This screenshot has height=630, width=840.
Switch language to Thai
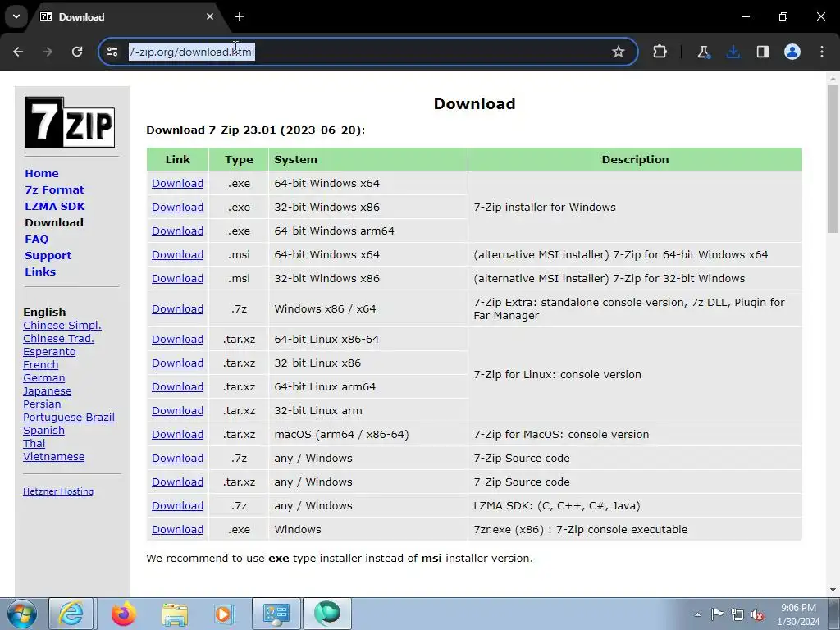point(34,444)
